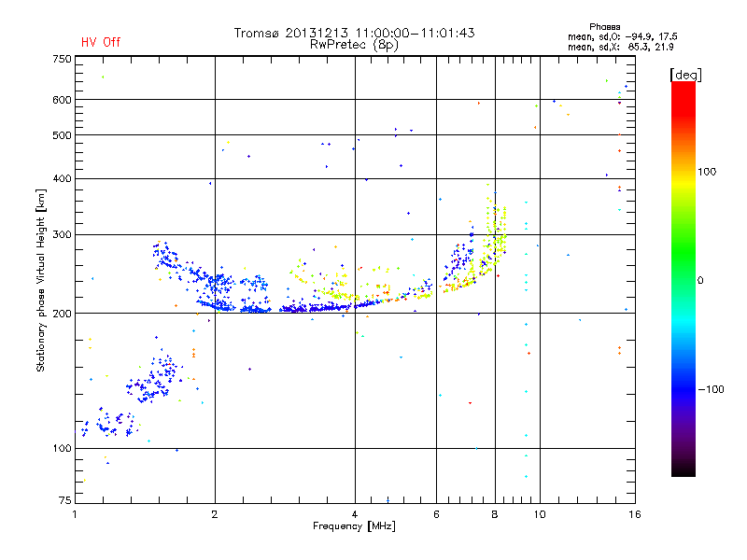Click the 'Phases' header text
The height and width of the screenshot is (560, 747).
point(604,27)
